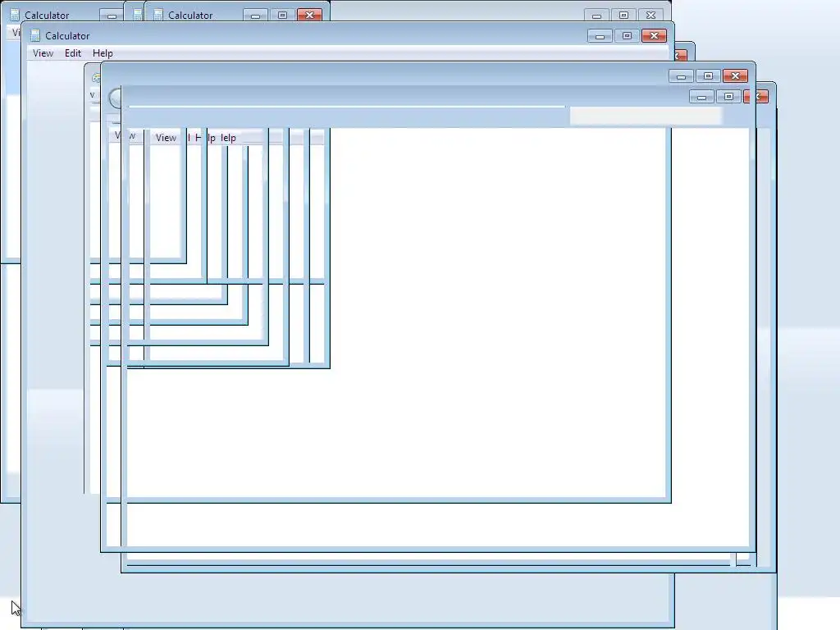Close the untitled blank window in front

[x=736, y=76]
